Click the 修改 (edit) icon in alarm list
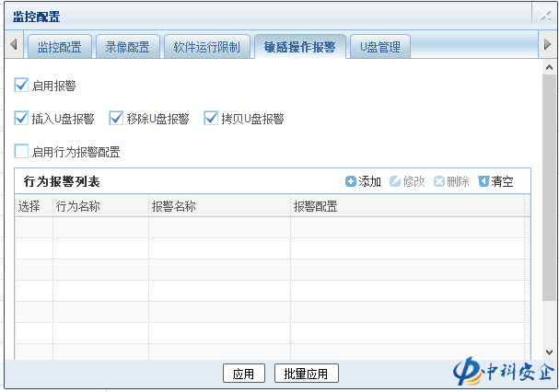The width and height of the screenshot is (559, 392). coord(395,181)
